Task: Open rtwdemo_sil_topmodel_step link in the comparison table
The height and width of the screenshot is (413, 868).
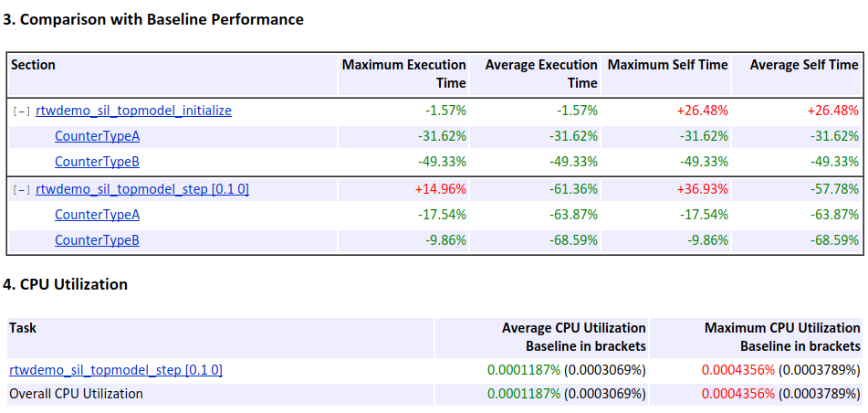Action: click(142, 189)
